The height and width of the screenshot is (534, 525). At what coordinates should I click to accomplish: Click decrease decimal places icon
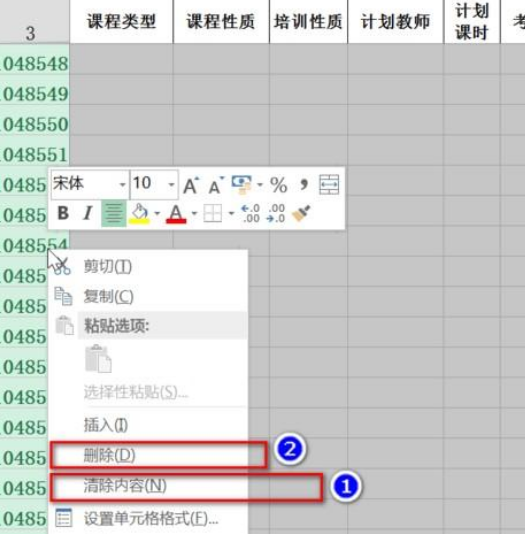[x=276, y=214]
